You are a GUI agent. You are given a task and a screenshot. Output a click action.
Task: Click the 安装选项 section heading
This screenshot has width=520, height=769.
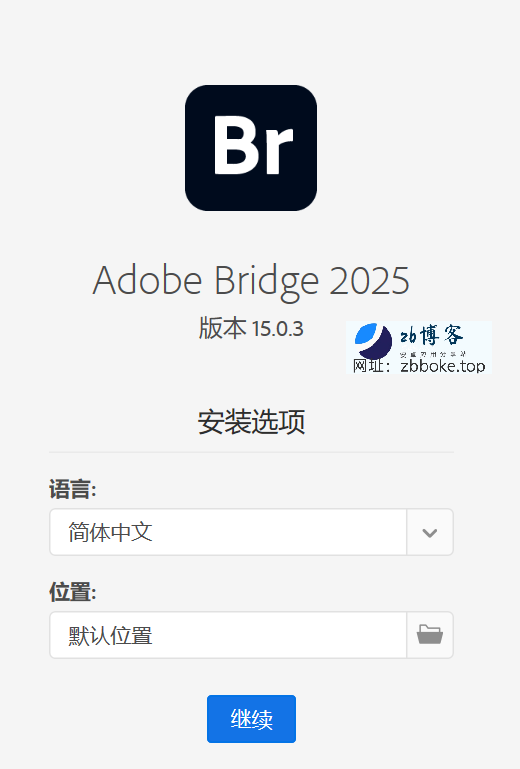[x=251, y=421]
